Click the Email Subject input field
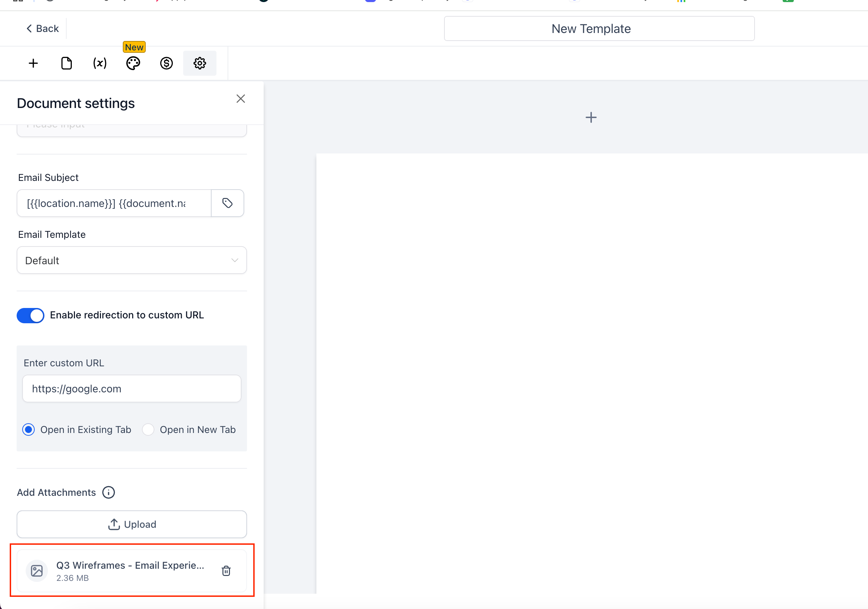 point(113,203)
